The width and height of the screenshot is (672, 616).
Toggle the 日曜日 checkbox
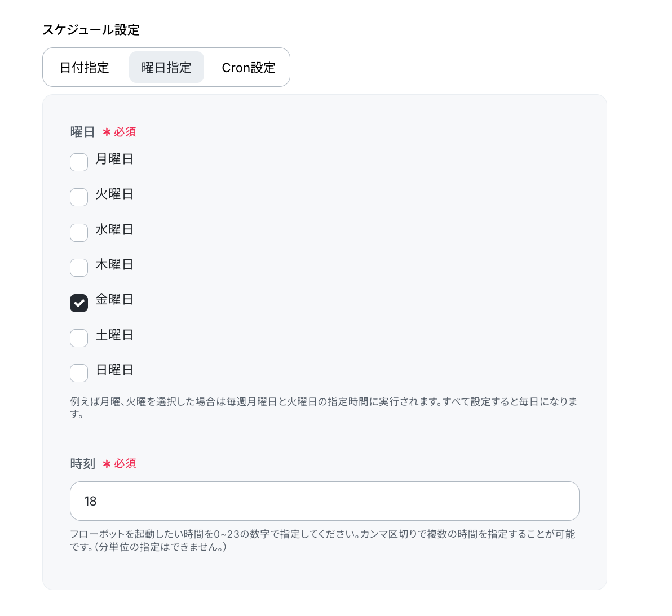pos(79,373)
